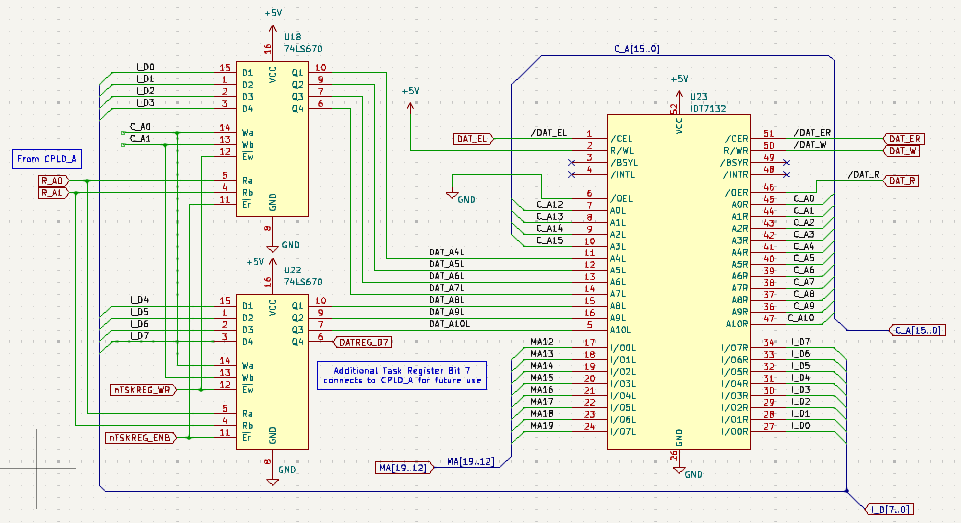Click the no-connect marker on /BSYL pin
This screenshot has height=523, width=961.
coord(571,160)
